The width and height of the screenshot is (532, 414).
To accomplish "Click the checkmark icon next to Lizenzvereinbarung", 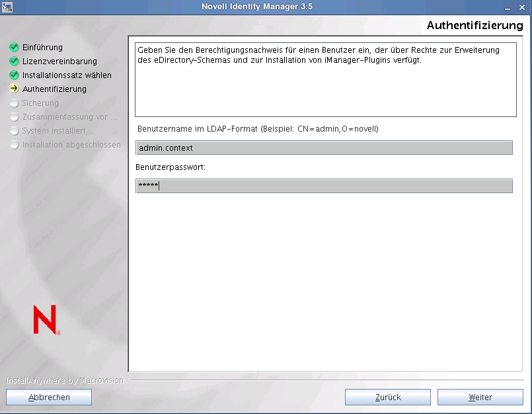I will (x=14, y=62).
